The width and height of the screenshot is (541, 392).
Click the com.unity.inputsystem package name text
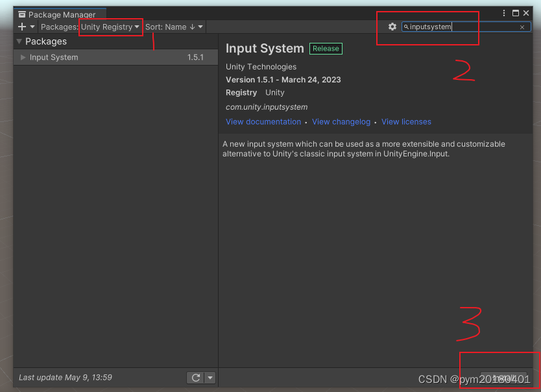click(x=267, y=107)
